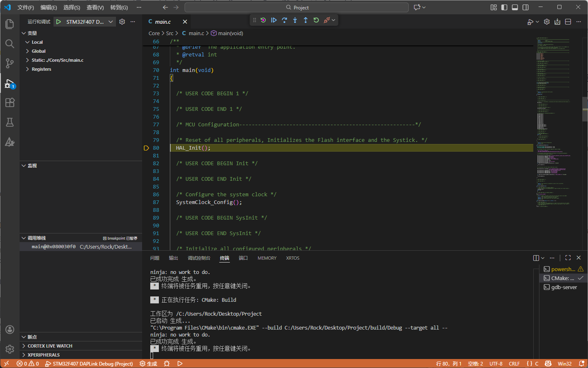
Task: Toggle the breakpoint on line 80
Action: [x=146, y=148]
